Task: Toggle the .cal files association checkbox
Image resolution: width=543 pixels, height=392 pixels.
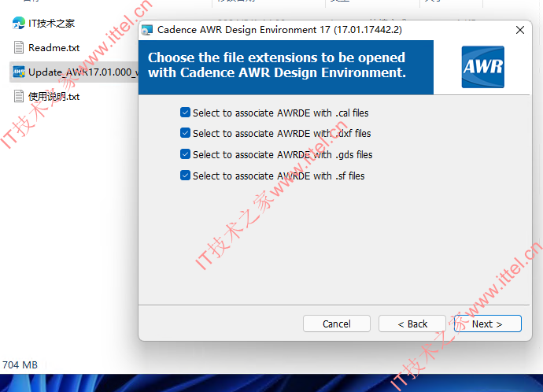Action: [x=185, y=113]
